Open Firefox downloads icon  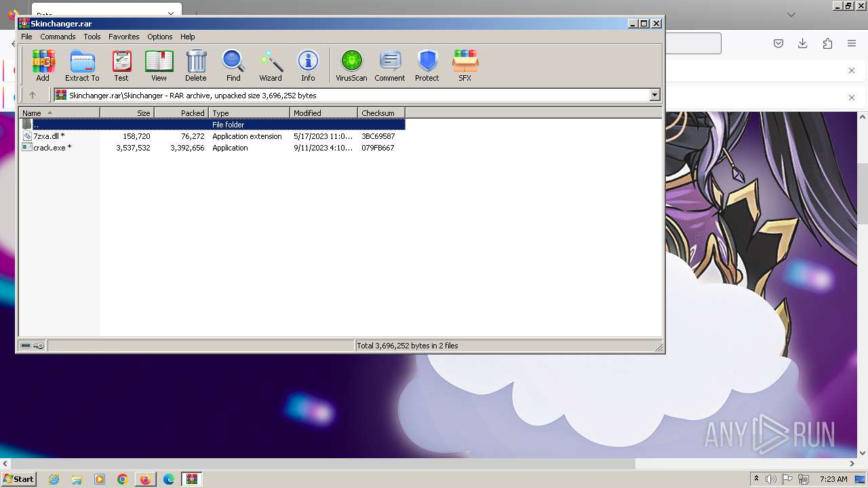coord(803,43)
